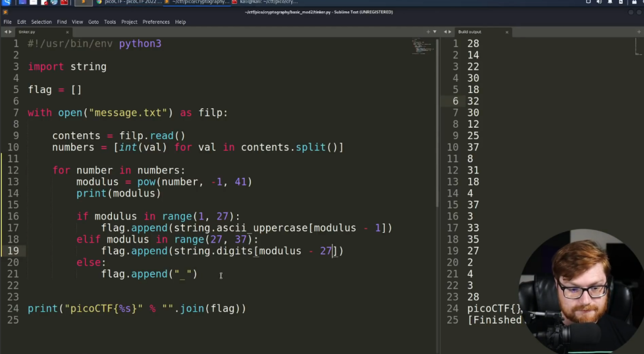Image resolution: width=644 pixels, height=354 pixels.
Task: Go to previous tab in Build output pane
Action: tap(445, 31)
